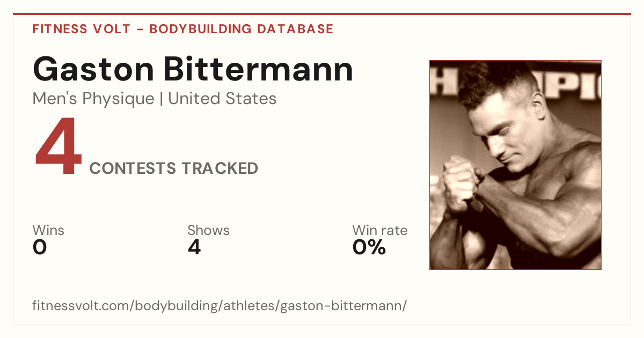Select the 0% win rate value
644x338 pixels.
(x=369, y=247)
